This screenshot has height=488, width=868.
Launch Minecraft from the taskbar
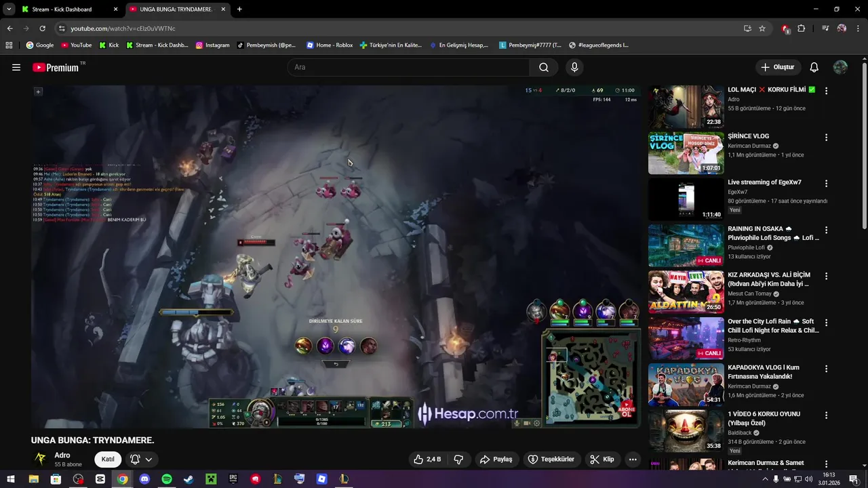pos(211,479)
